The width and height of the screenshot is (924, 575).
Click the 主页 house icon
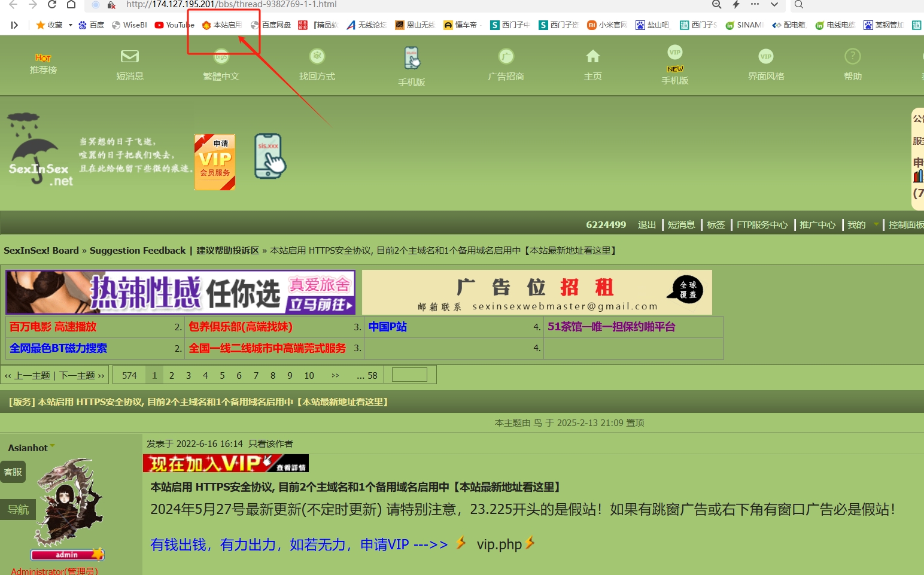[592, 57]
